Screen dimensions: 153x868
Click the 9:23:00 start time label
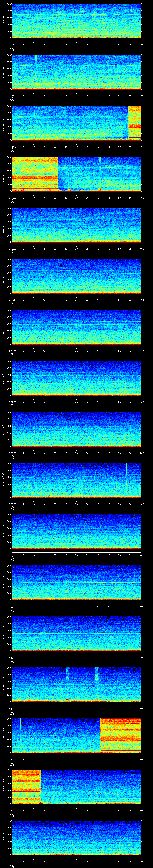click(x=12, y=504)
